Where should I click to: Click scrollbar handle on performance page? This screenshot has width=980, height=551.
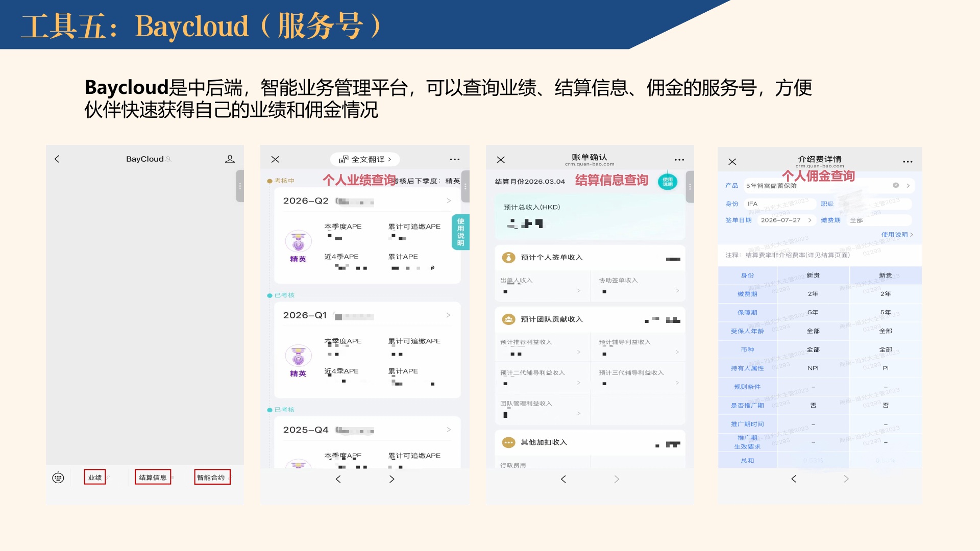[465, 186]
